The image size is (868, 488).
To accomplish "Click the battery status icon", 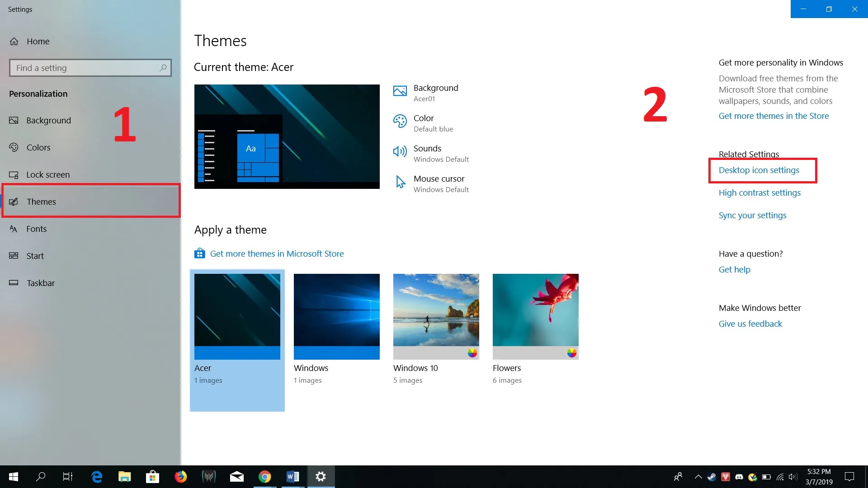I will (766, 477).
